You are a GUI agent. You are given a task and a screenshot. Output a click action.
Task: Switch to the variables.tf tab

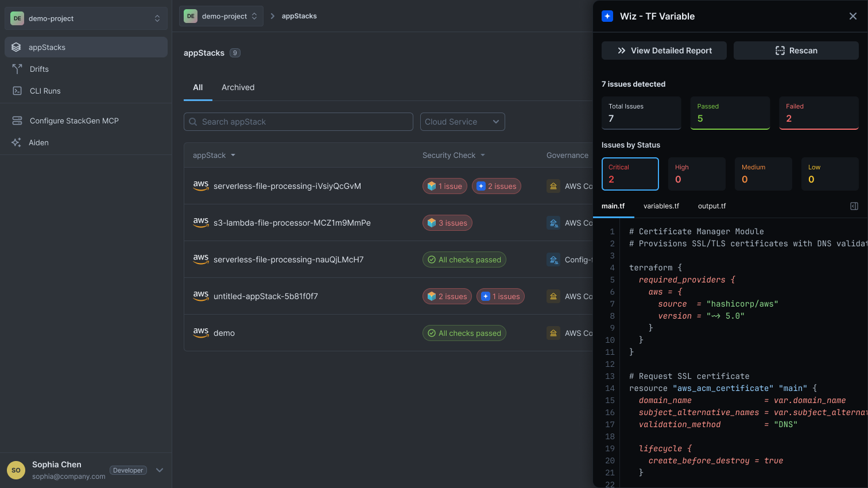click(x=661, y=206)
